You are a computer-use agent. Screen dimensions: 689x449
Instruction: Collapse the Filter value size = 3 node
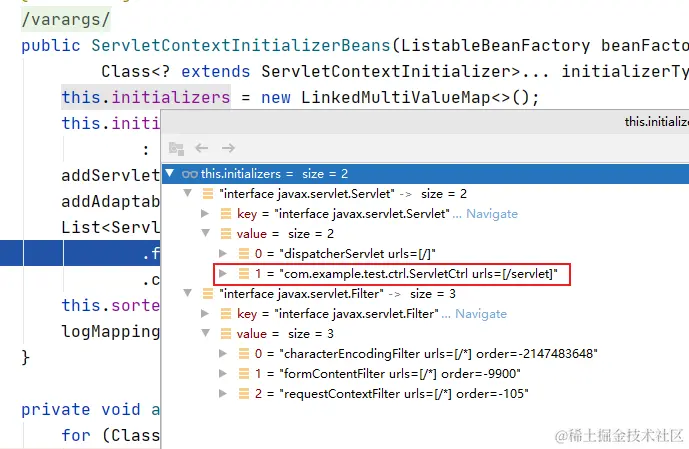pos(205,333)
